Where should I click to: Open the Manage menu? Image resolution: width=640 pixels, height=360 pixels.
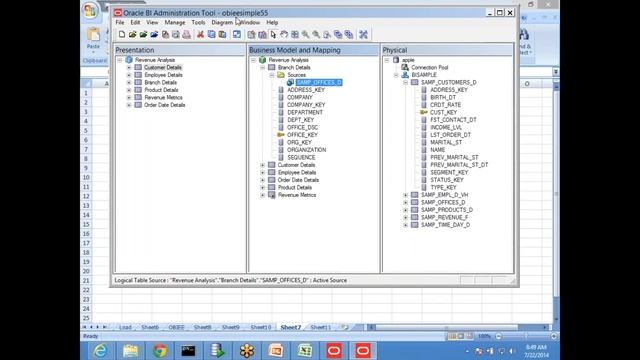(175, 22)
